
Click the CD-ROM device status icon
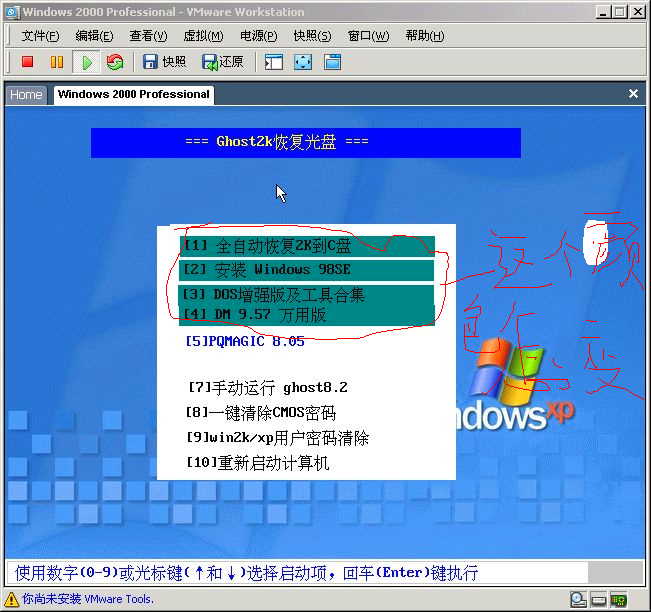pyautogui.click(x=578, y=600)
